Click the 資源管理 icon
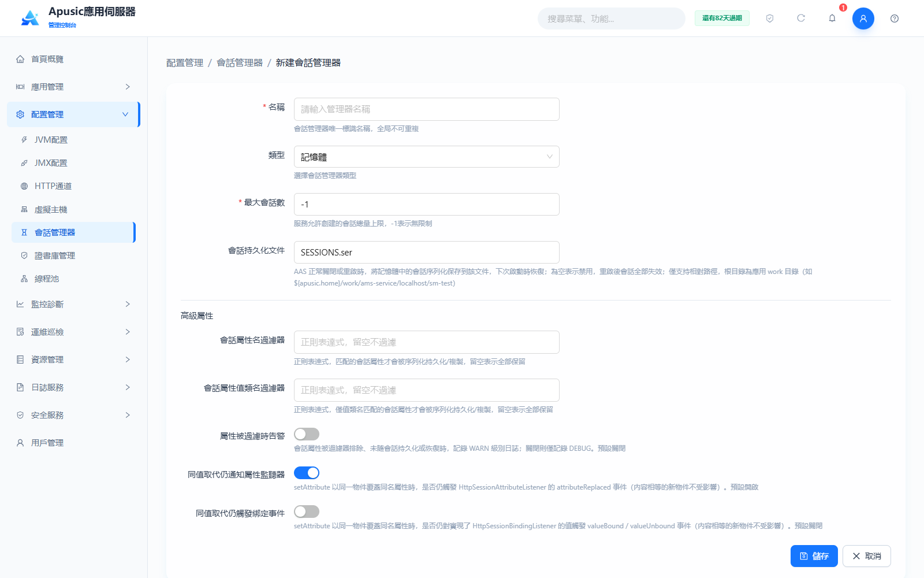This screenshot has height=578, width=924. [x=20, y=360]
